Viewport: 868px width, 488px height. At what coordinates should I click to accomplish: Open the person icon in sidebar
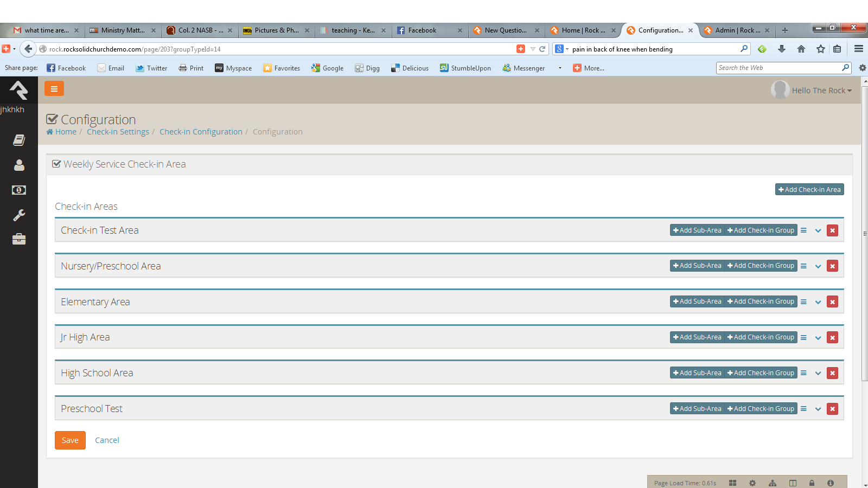click(19, 165)
